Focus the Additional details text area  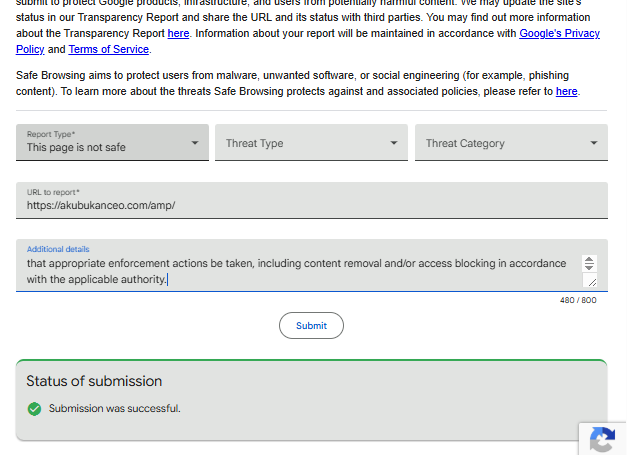pyautogui.click(x=312, y=265)
